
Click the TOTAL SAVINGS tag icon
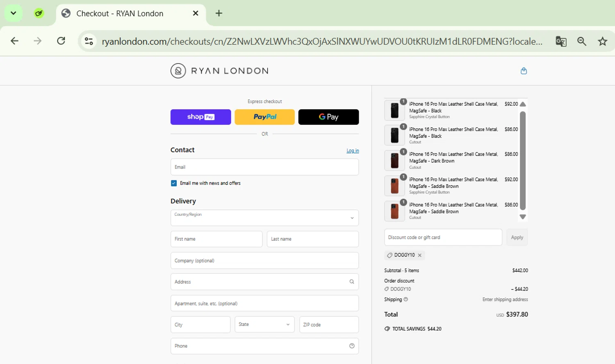(x=387, y=329)
